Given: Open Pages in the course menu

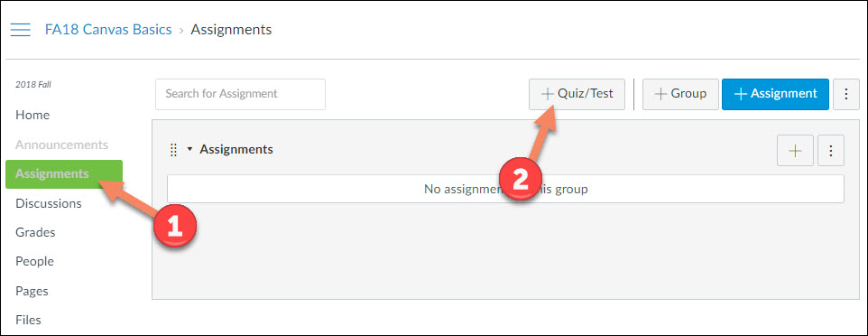Looking at the screenshot, I should [32, 291].
